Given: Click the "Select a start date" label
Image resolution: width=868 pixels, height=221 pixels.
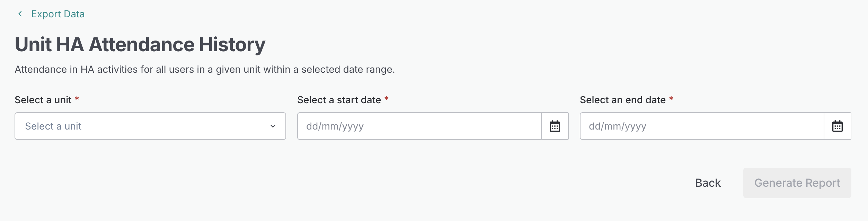Looking at the screenshot, I should click(x=339, y=100).
